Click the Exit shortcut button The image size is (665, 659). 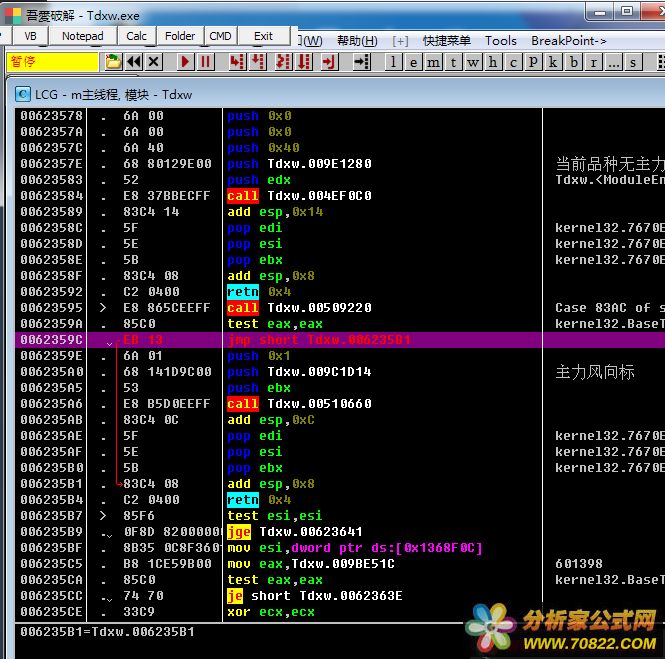(264, 36)
